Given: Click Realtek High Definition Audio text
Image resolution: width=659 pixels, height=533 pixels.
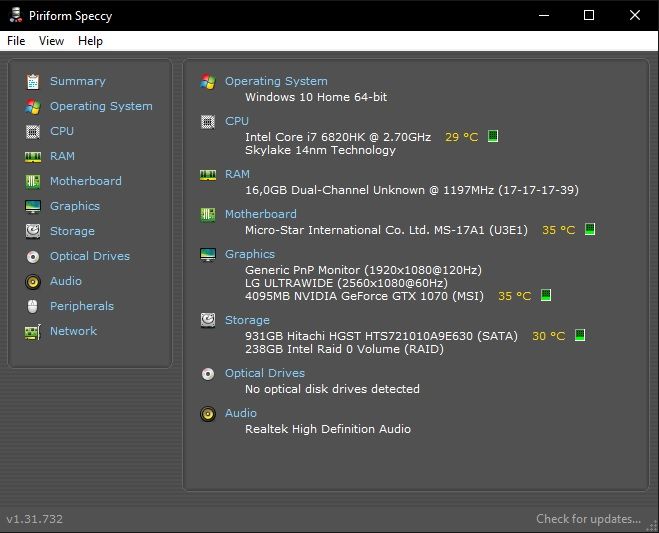Looking at the screenshot, I should pyautogui.click(x=328, y=429).
